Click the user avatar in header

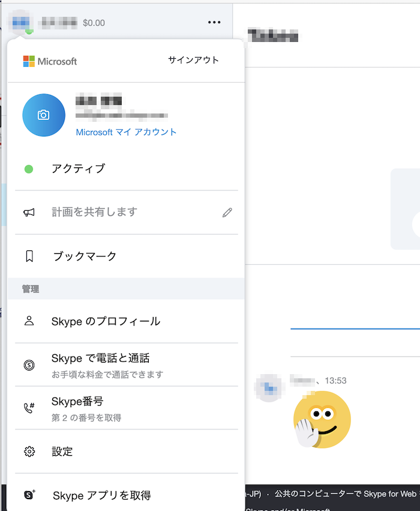(x=20, y=22)
